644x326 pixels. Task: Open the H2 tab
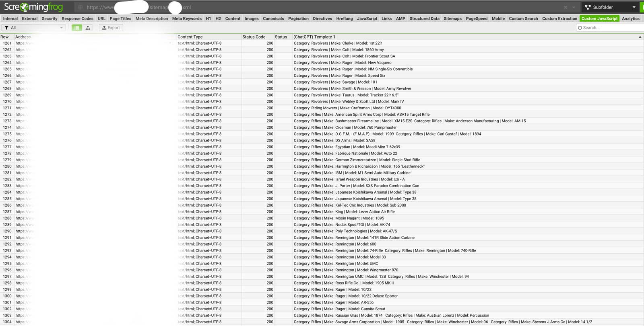tap(218, 18)
